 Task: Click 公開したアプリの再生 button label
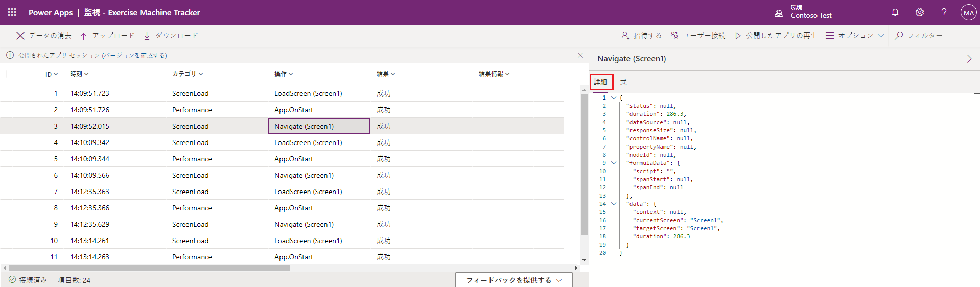pos(782,36)
